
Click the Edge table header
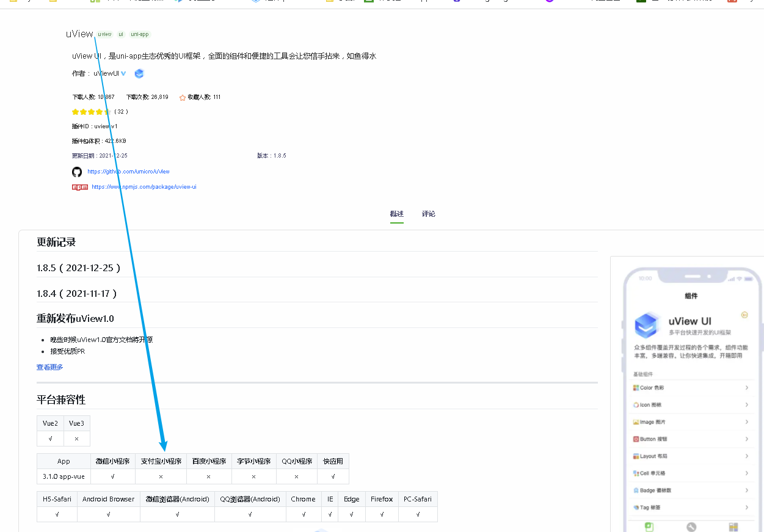click(x=352, y=499)
